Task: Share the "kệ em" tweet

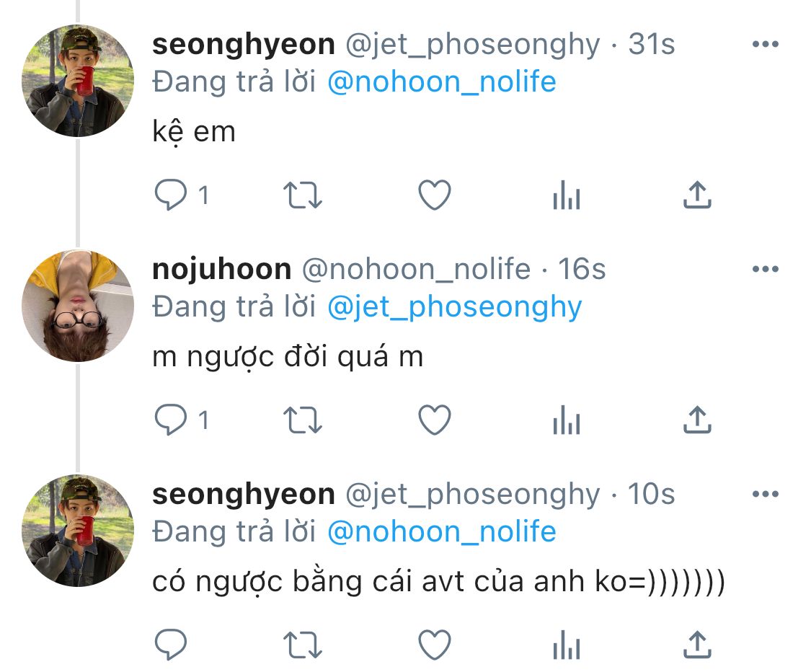Action: point(697,195)
